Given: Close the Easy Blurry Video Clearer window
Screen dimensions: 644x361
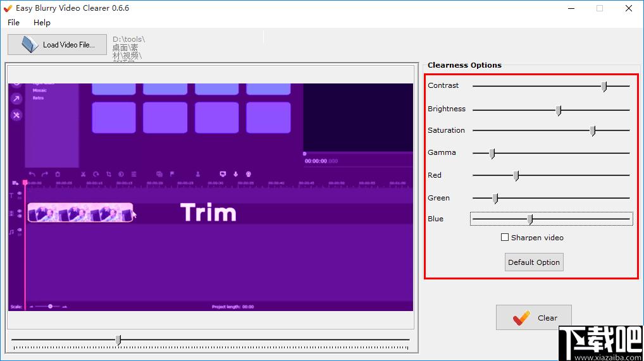Looking at the screenshot, I should pyautogui.click(x=629, y=8).
